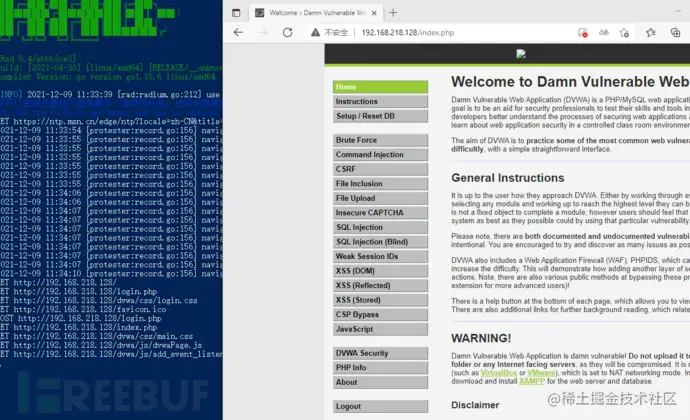The height and width of the screenshot is (420, 690).
Task: Open the XSS (Reflected) module
Action: (x=380, y=285)
